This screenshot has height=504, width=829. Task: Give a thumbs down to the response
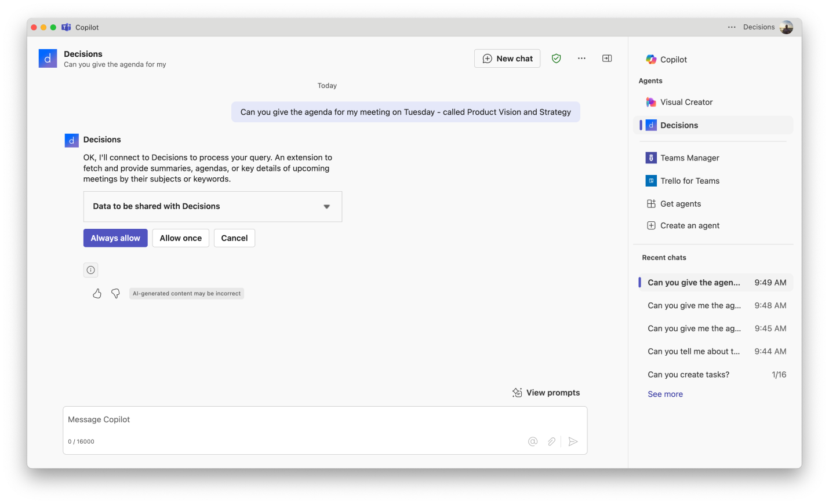115,294
